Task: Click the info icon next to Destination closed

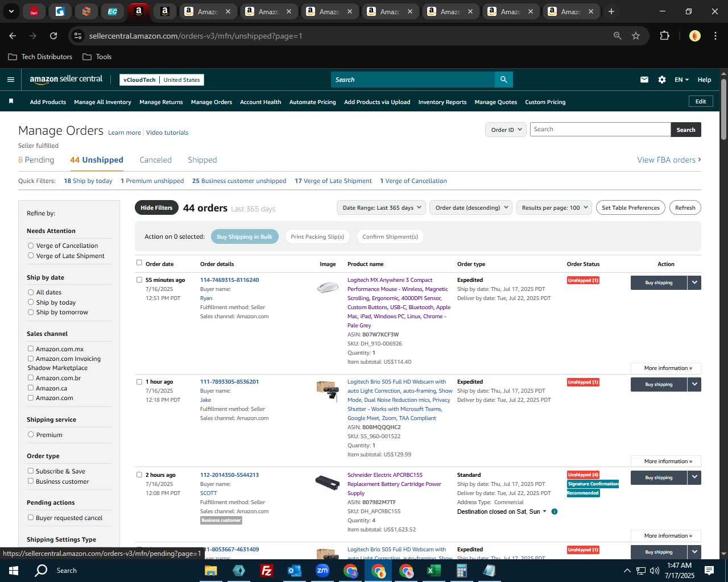Action: coord(555,512)
